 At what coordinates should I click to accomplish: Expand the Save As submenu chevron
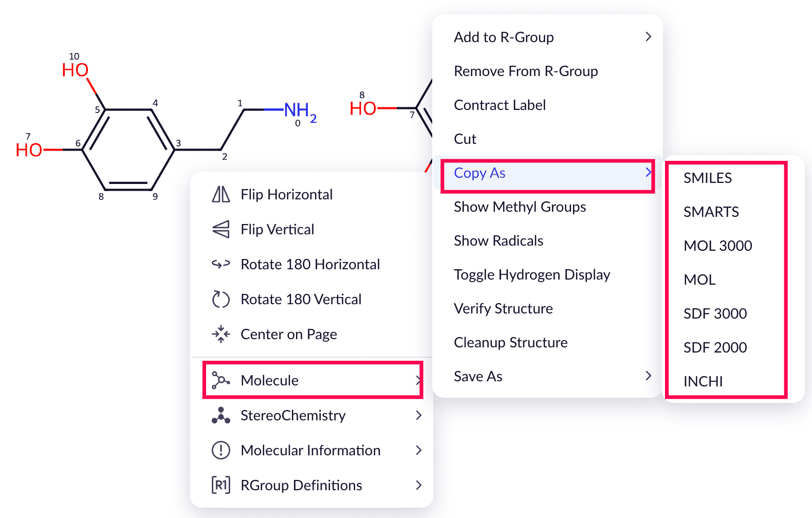[x=648, y=376]
